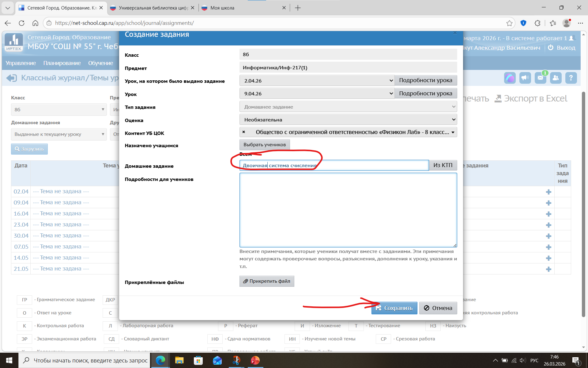
Task: Click the Выход logout icon
Action: tap(551, 48)
